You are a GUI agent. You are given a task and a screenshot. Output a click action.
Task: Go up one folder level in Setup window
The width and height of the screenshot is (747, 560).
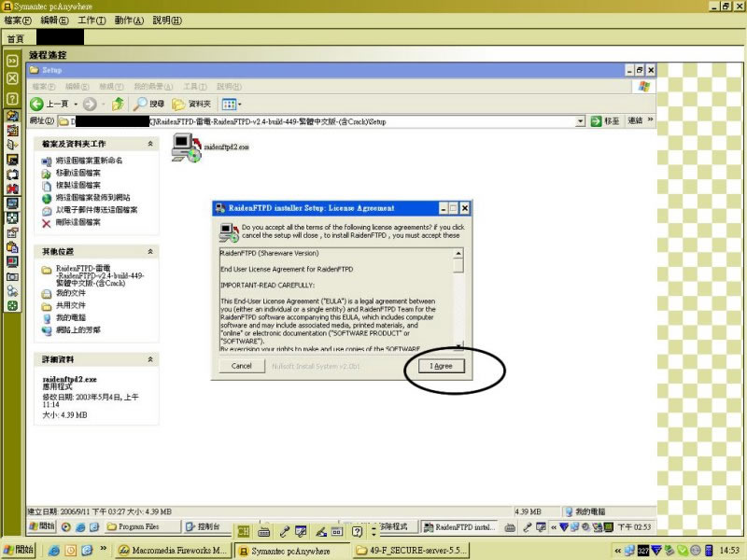[x=118, y=104]
